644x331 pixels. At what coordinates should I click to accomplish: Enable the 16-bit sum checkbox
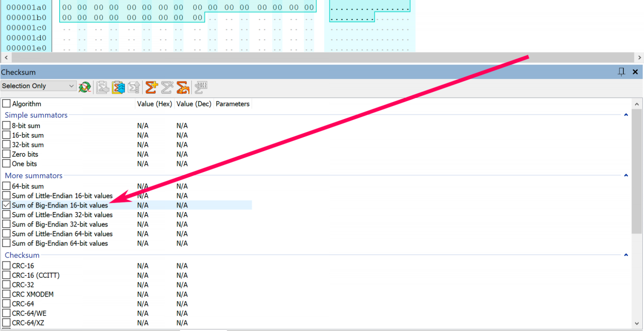[x=6, y=135]
